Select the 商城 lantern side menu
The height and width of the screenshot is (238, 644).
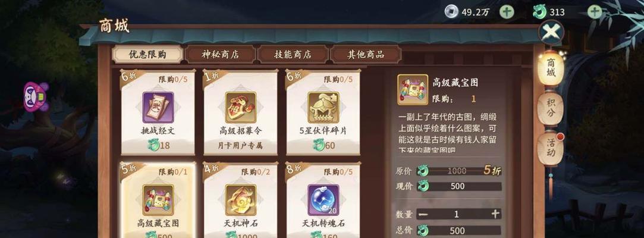pyautogui.click(x=551, y=68)
